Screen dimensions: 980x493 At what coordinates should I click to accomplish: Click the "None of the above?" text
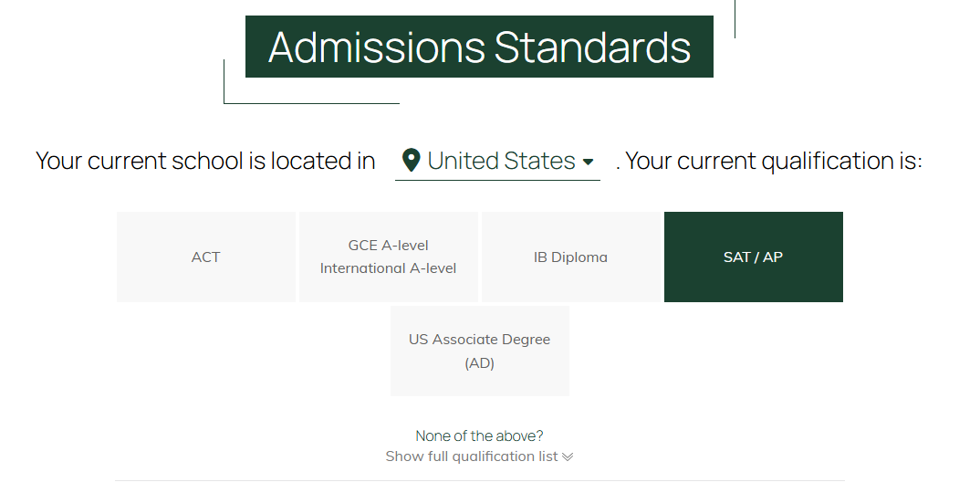(479, 435)
